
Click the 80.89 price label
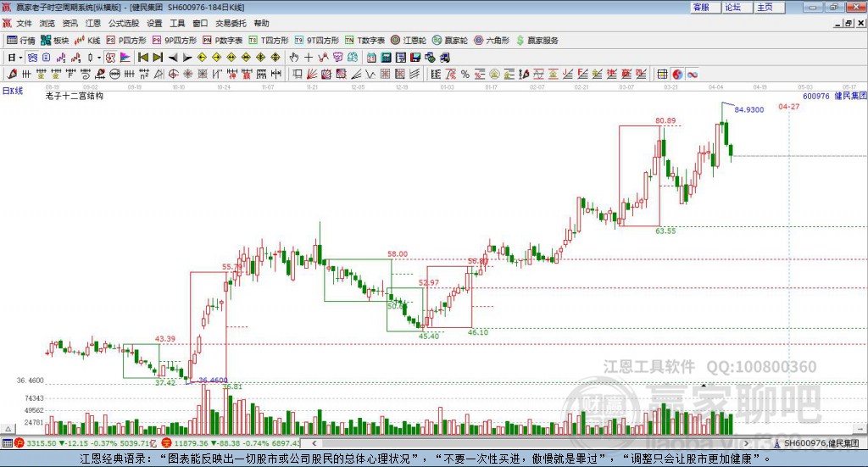point(665,120)
